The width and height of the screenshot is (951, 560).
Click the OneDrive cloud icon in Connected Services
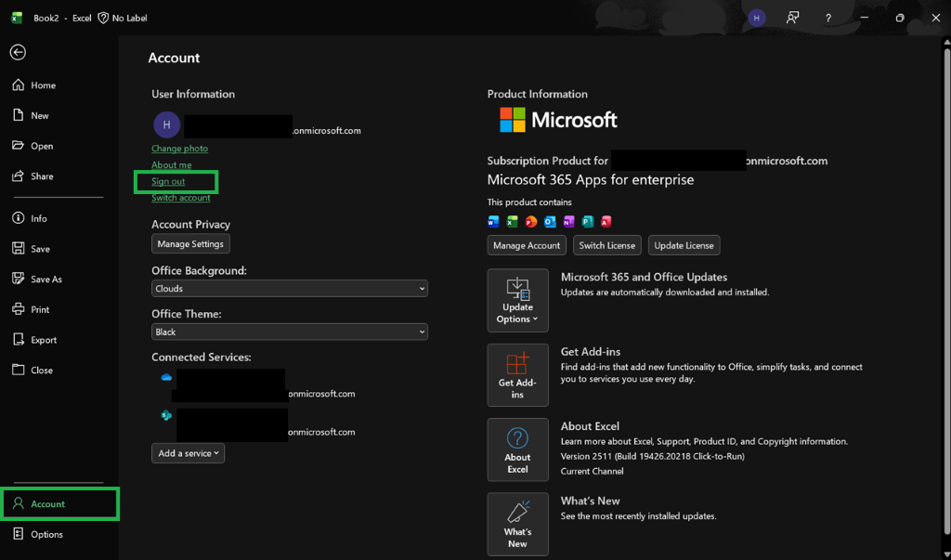pos(166,377)
